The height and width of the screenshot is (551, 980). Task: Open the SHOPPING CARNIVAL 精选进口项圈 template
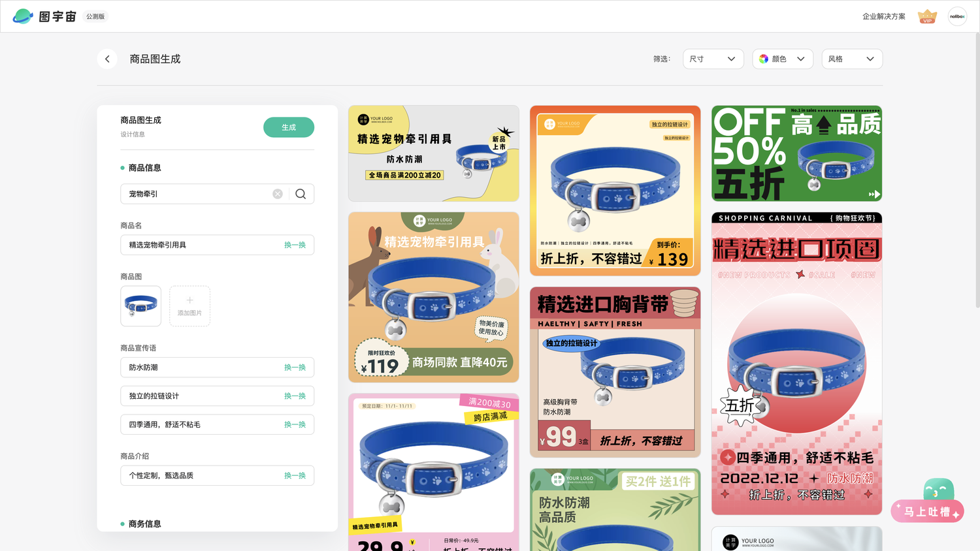(x=796, y=364)
